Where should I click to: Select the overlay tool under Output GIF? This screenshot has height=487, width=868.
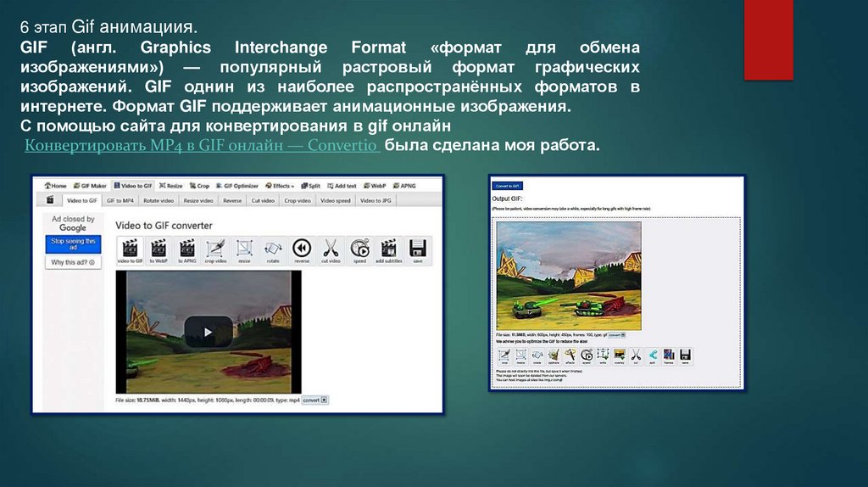(620, 356)
